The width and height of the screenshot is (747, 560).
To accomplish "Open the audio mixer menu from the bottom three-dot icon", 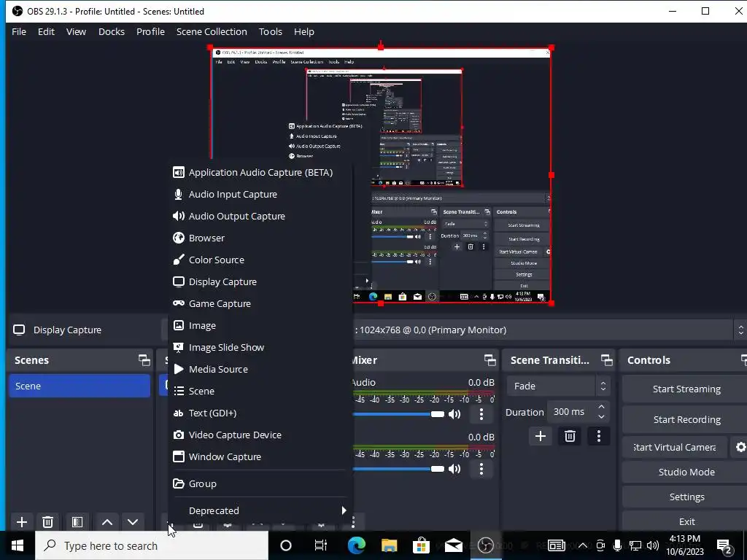I will point(353,522).
